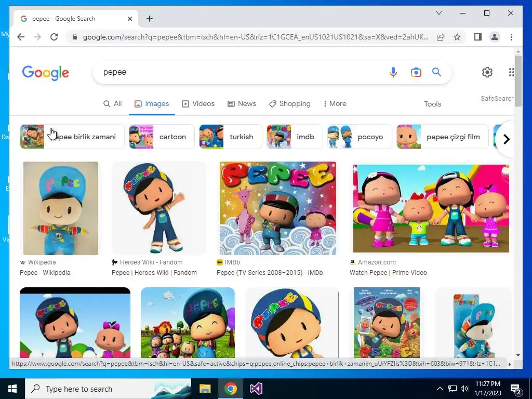This screenshot has height=399, width=532.
Task: Open the close-up Pepee face thumbnail
Action: coord(292,322)
